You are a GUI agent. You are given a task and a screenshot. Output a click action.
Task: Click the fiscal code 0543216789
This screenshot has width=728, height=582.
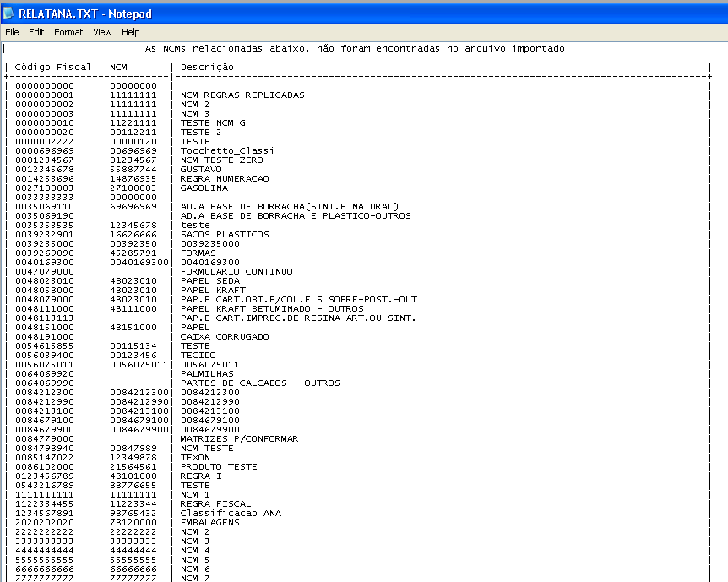click(x=45, y=485)
